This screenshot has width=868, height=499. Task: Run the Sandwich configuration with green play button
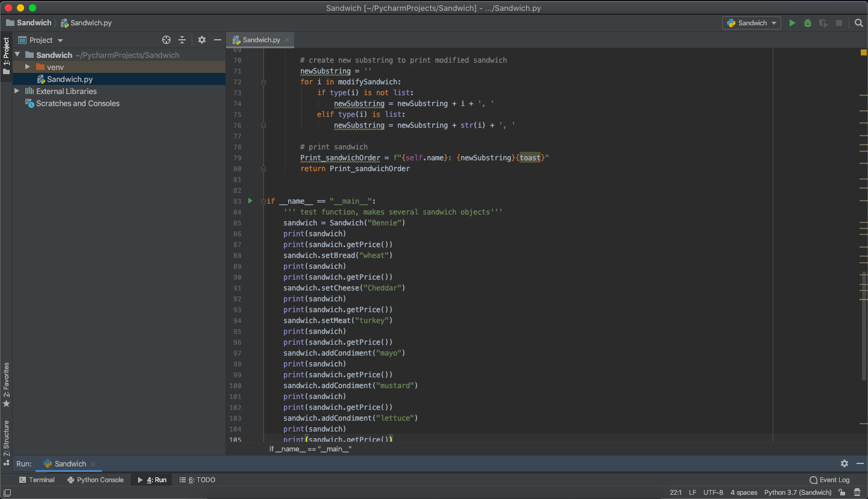792,23
